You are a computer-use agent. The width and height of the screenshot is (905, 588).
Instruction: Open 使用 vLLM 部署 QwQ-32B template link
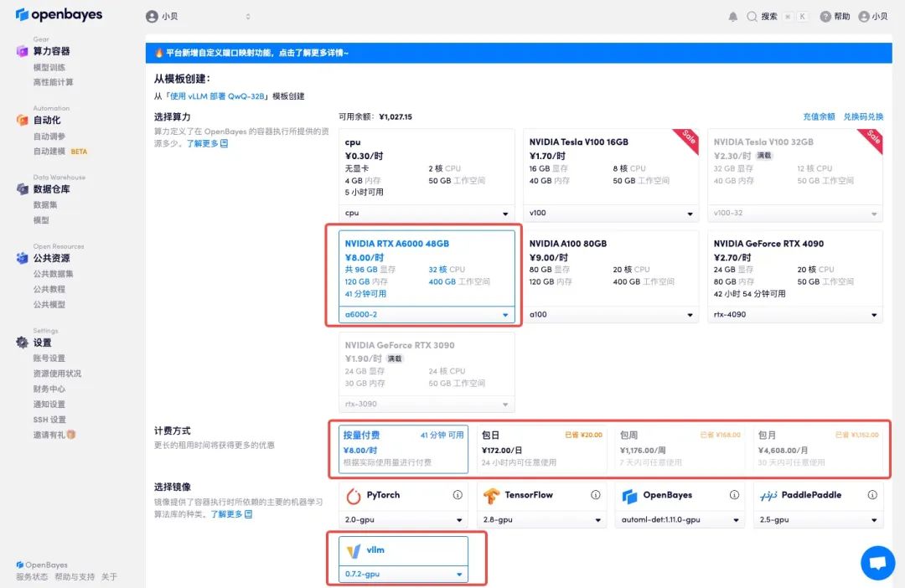click(217, 96)
